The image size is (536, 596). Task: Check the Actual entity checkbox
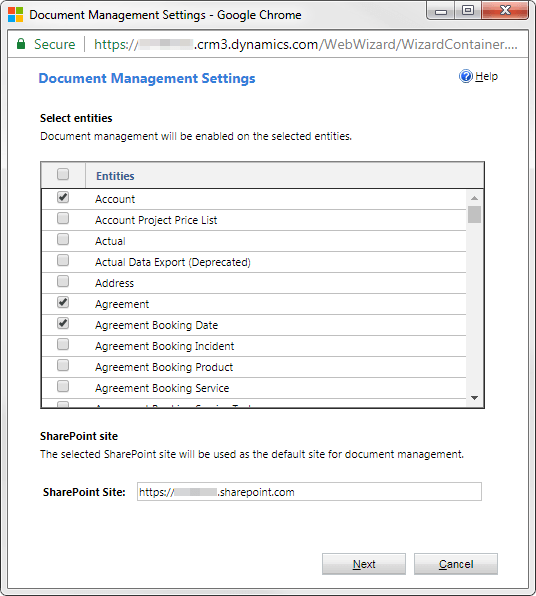point(63,239)
